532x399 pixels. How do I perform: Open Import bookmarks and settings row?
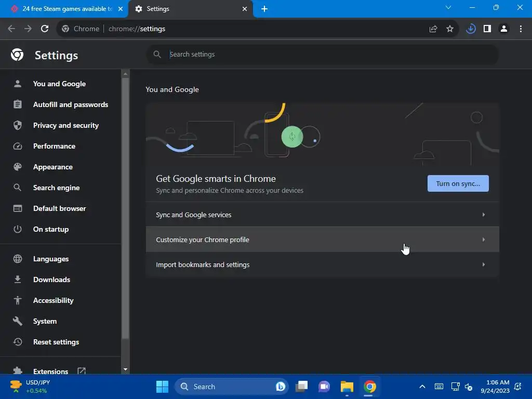[322, 264]
